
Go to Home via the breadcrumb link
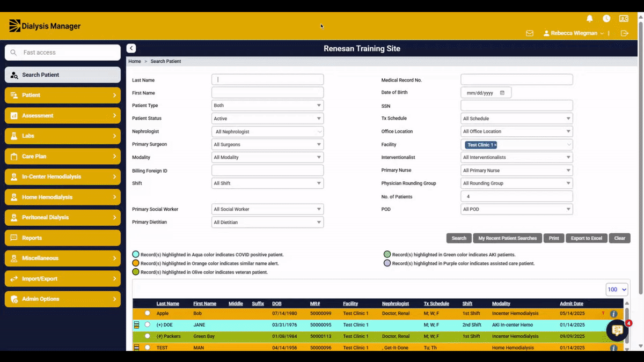[x=135, y=62]
